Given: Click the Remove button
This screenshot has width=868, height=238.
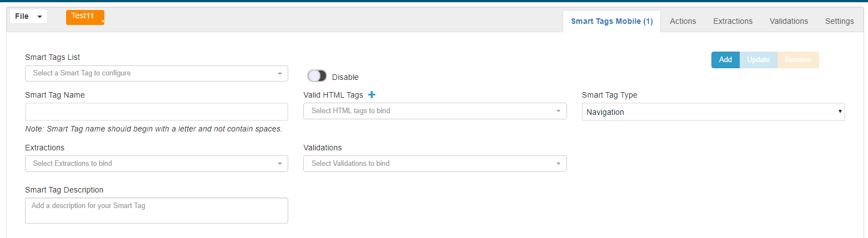Looking at the screenshot, I should coord(798,60).
